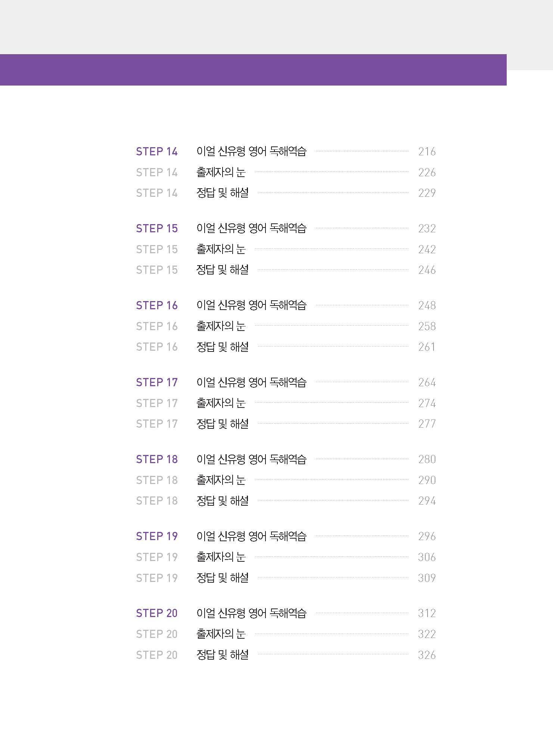Open page number 242
Image resolution: width=553 pixels, height=756 pixels.
pos(427,250)
